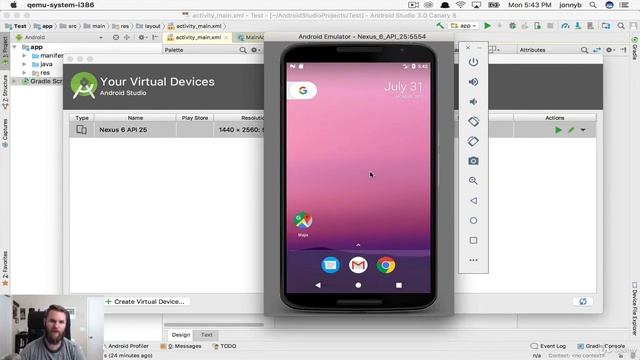Open Gmail in the phone dock

[x=358, y=265]
